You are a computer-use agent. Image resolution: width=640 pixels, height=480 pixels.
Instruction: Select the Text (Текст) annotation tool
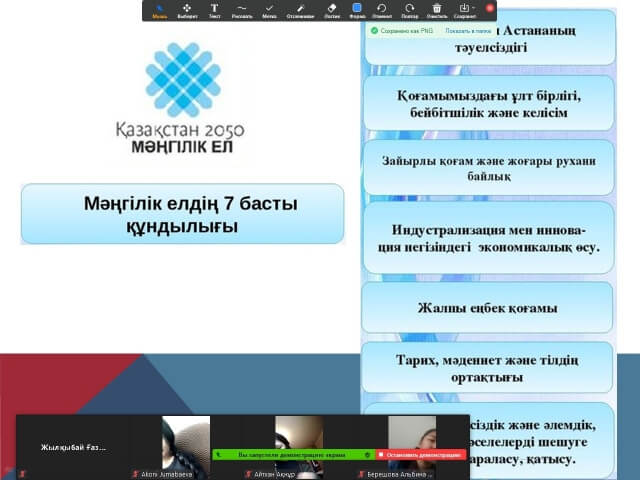[x=214, y=11]
